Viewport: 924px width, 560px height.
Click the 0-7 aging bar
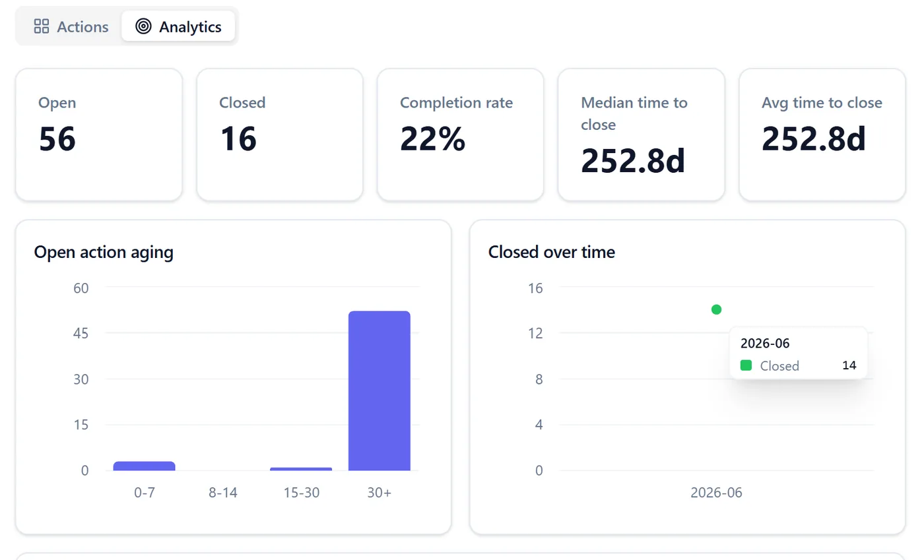[x=144, y=466]
